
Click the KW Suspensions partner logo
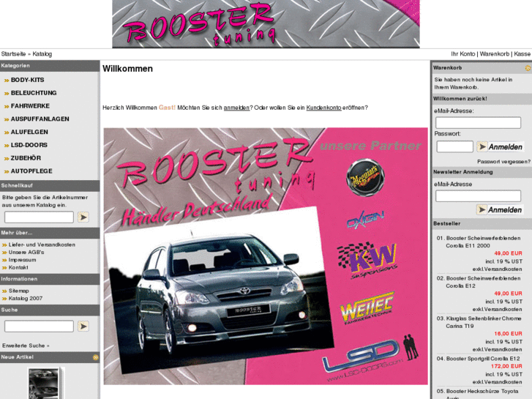[x=367, y=261]
